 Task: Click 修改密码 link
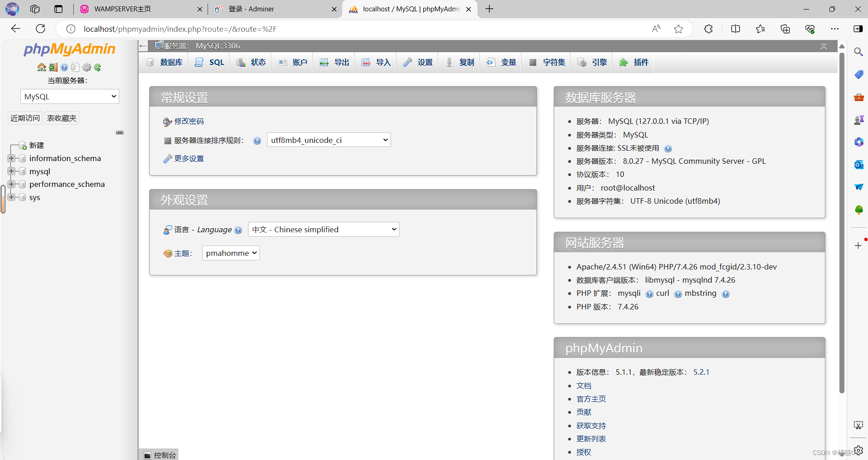tap(189, 122)
